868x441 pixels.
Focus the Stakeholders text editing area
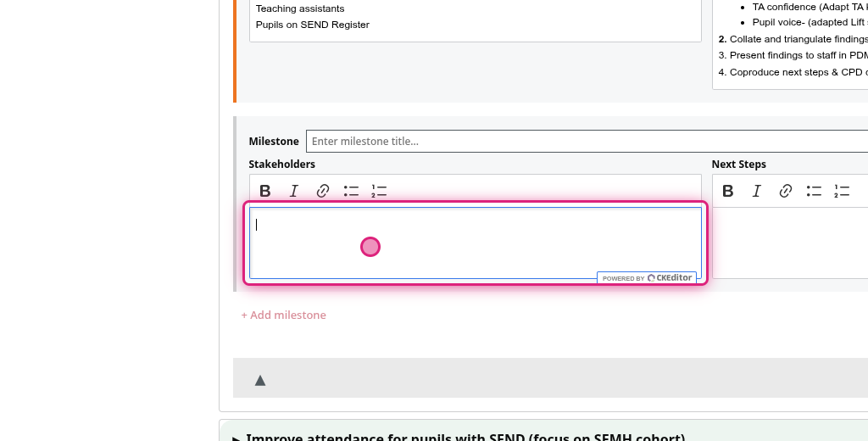(476, 243)
